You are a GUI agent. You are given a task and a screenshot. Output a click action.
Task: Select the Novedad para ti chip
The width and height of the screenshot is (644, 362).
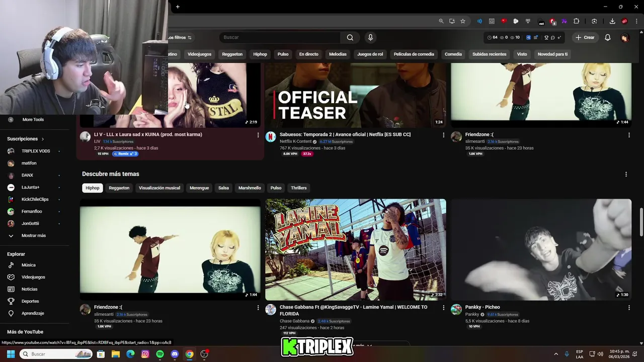(x=552, y=54)
